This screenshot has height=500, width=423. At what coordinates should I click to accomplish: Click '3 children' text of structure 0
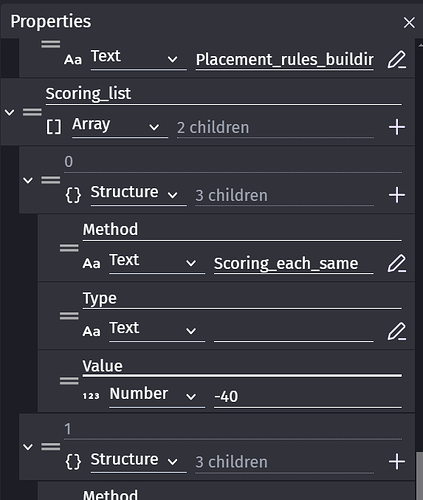[x=231, y=196]
